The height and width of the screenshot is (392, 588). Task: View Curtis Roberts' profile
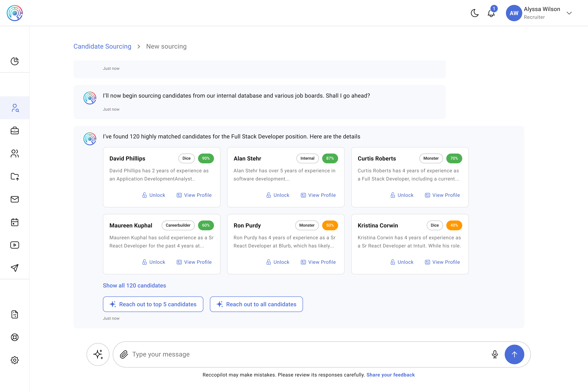click(x=443, y=195)
